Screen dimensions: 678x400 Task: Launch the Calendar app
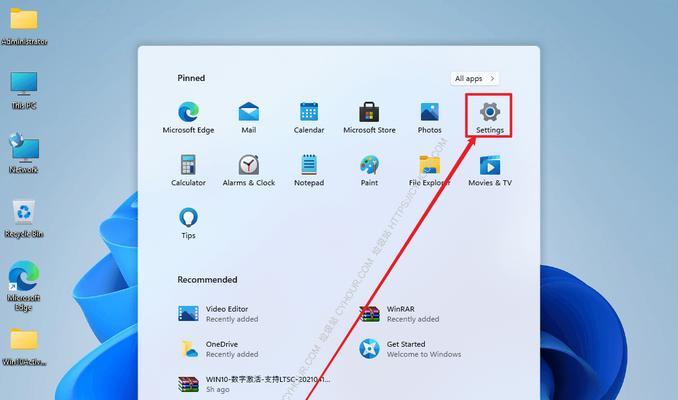(309, 118)
